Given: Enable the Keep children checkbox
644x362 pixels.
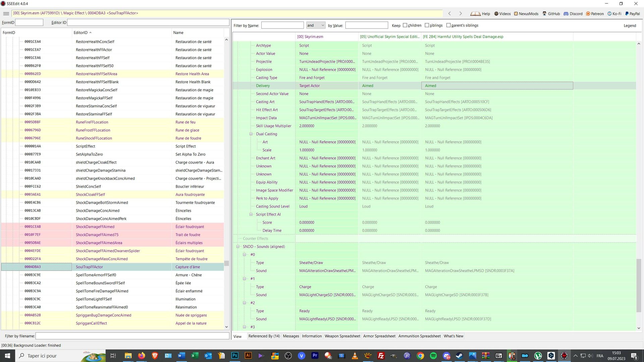Looking at the screenshot, I should 405,25.
